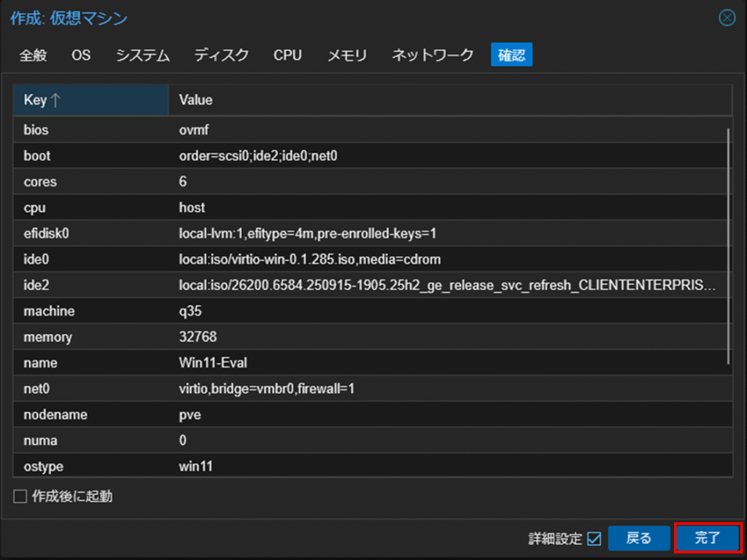This screenshot has width=747, height=560.
Task: Go to the システム tab
Action: coord(142,55)
